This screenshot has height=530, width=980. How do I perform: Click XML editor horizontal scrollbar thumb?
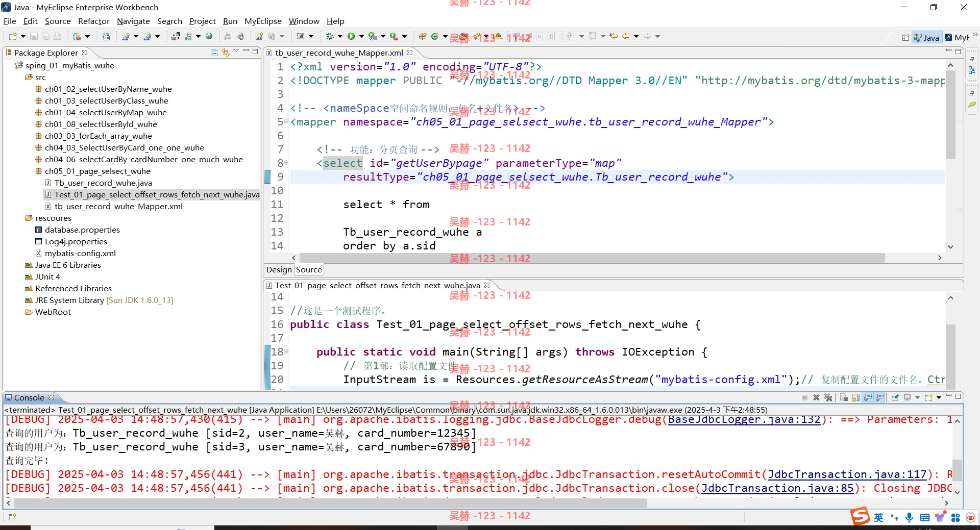[x=592, y=258]
